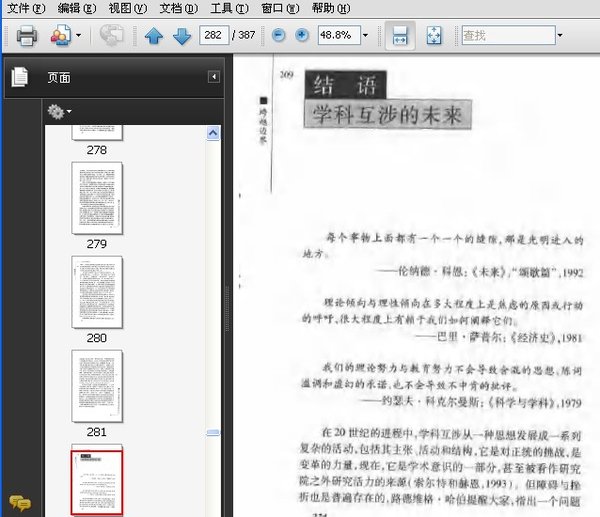Click the fit one full page icon
The width and height of the screenshot is (600, 517).
(x=434, y=36)
